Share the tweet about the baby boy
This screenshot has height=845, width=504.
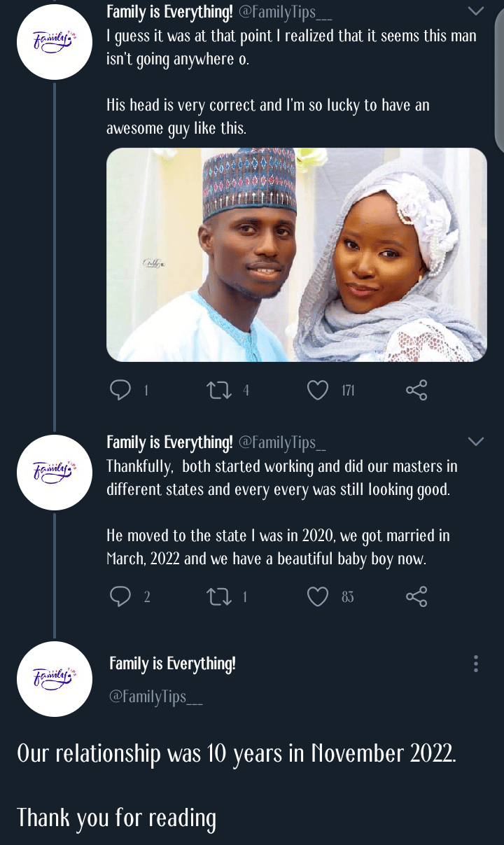click(x=416, y=596)
